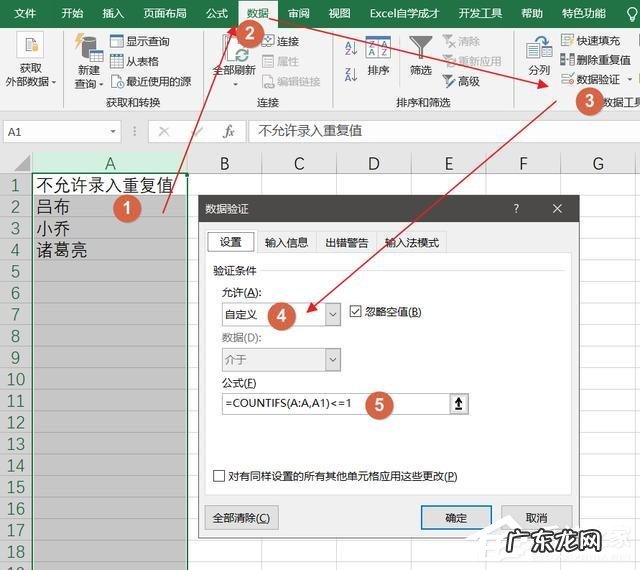Confirm with the 确定 button
This screenshot has width=640, height=570.
pyautogui.click(x=456, y=518)
